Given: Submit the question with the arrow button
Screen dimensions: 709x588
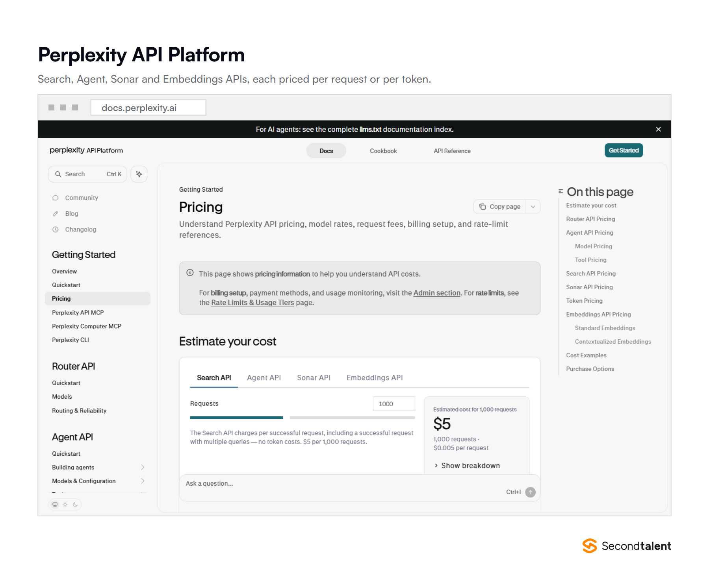Looking at the screenshot, I should [x=531, y=492].
